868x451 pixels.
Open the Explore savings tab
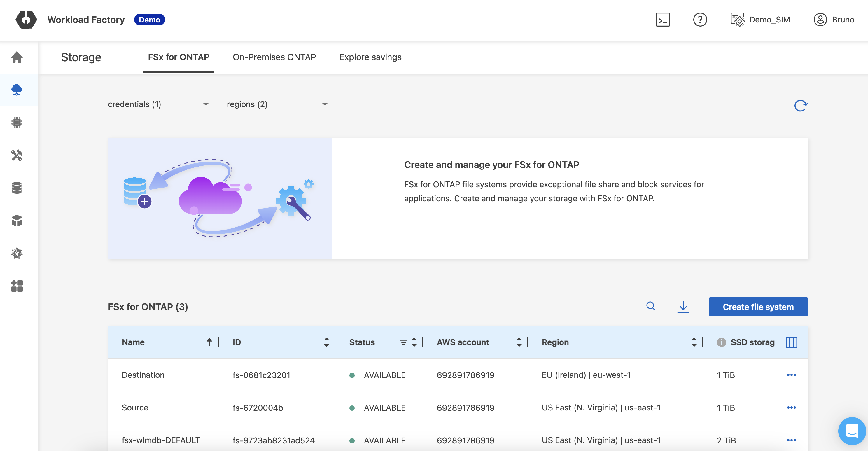[x=370, y=57]
